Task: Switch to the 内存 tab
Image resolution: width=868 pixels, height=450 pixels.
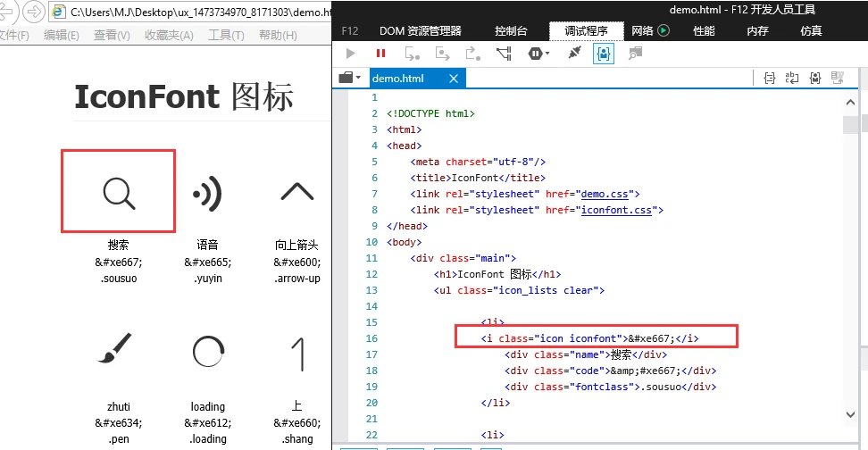Action: click(x=757, y=31)
